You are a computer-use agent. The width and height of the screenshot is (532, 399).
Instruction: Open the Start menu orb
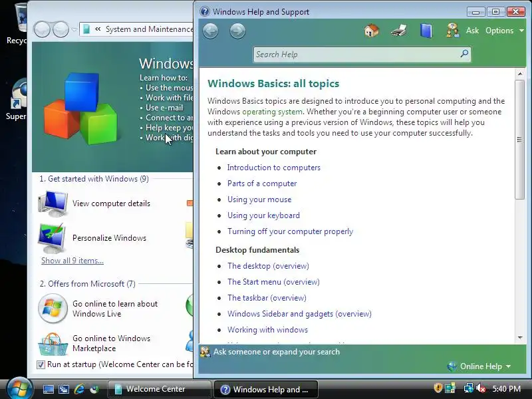[19, 389]
